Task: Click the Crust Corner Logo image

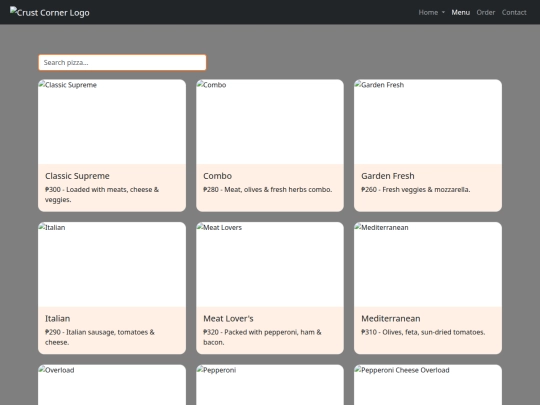Action: [x=50, y=12]
